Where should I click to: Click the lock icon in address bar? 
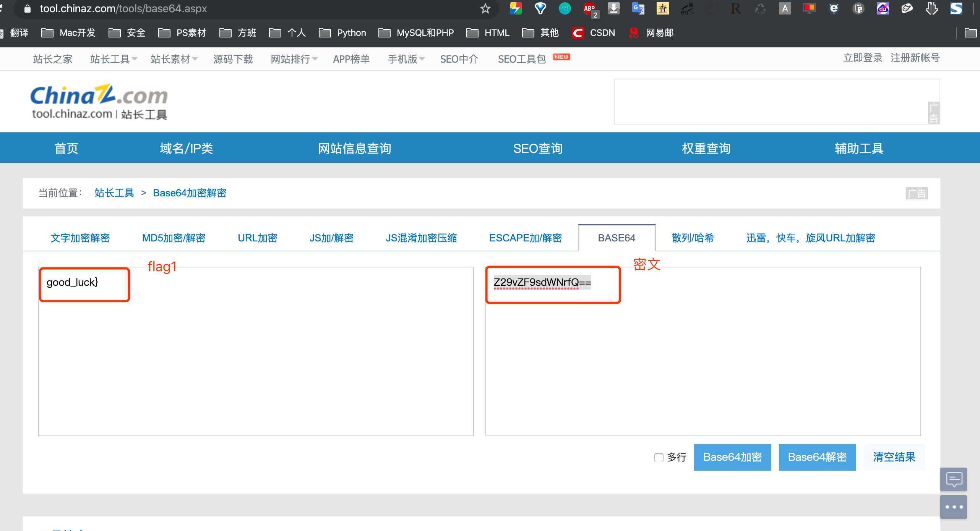coord(27,8)
